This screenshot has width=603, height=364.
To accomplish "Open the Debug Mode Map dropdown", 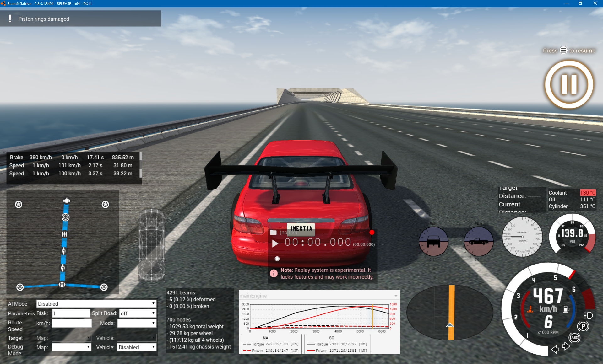I will (72, 347).
